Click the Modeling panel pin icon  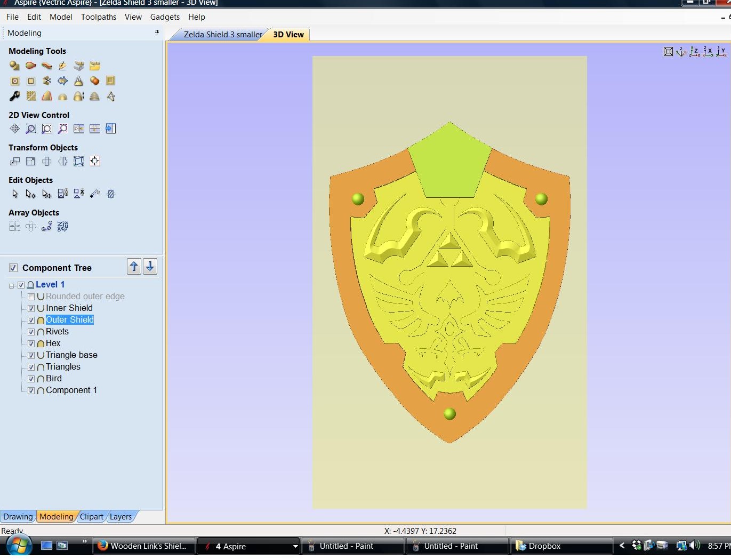pyautogui.click(x=157, y=33)
